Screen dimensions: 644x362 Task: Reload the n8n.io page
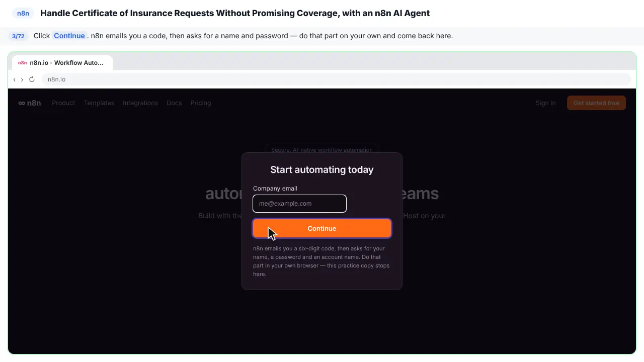(32, 79)
